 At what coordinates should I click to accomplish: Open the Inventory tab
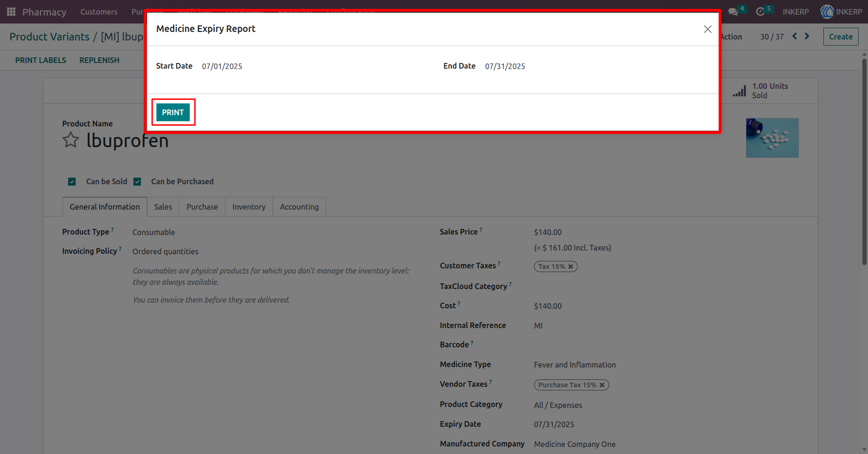tap(249, 207)
